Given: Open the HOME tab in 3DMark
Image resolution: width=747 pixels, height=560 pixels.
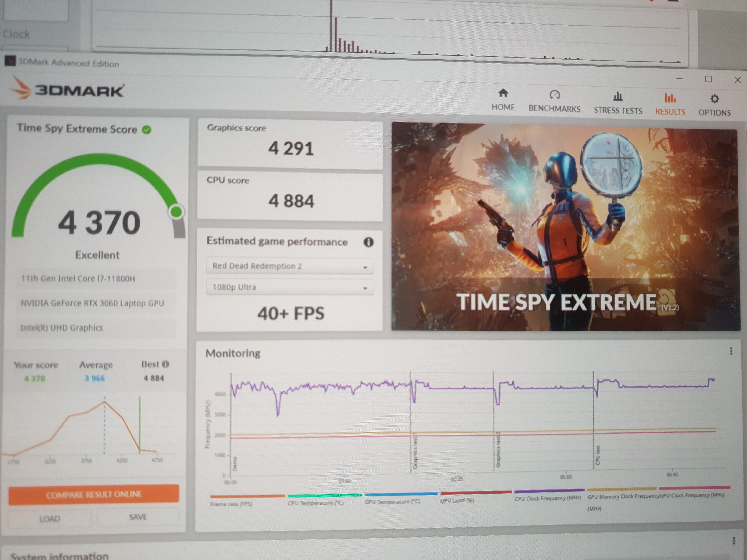Looking at the screenshot, I should coord(503,100).
